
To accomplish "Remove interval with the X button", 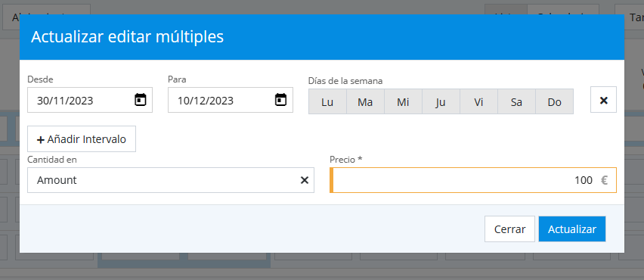I will (603, 100).
